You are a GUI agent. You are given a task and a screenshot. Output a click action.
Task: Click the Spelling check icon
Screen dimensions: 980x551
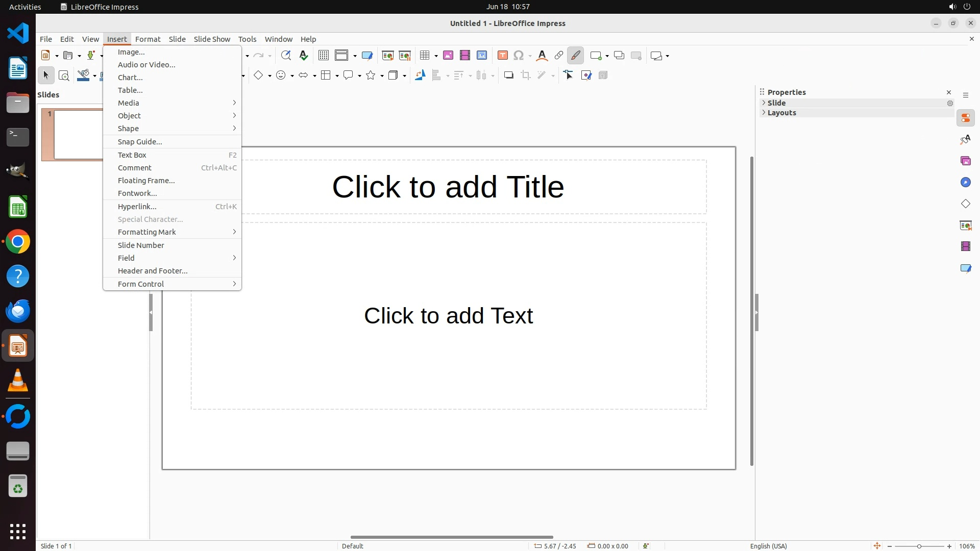(304, 56)
